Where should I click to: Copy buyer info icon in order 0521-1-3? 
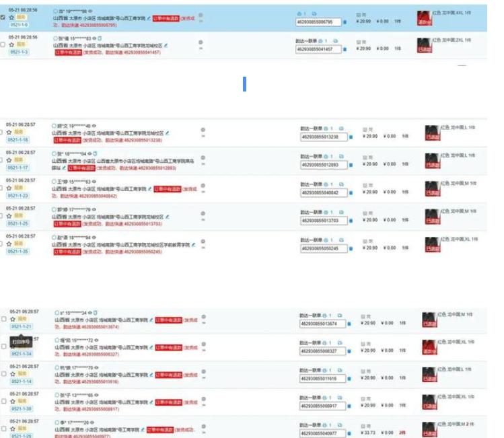[100, 38]
